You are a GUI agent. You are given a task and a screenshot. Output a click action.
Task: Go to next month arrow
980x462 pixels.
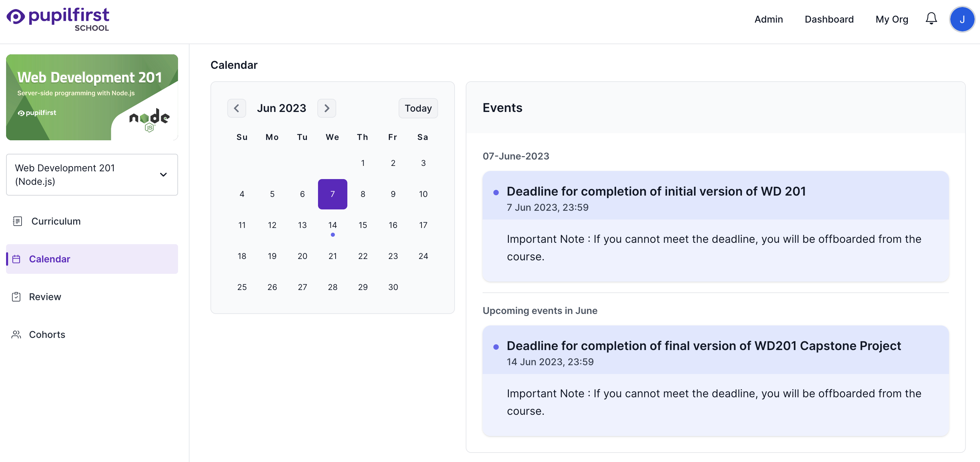326,108
